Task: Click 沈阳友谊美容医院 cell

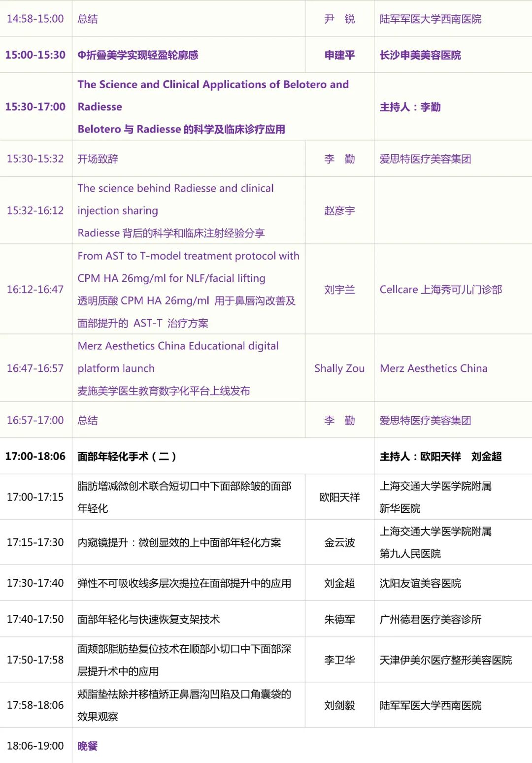Action: coord(421,582)
